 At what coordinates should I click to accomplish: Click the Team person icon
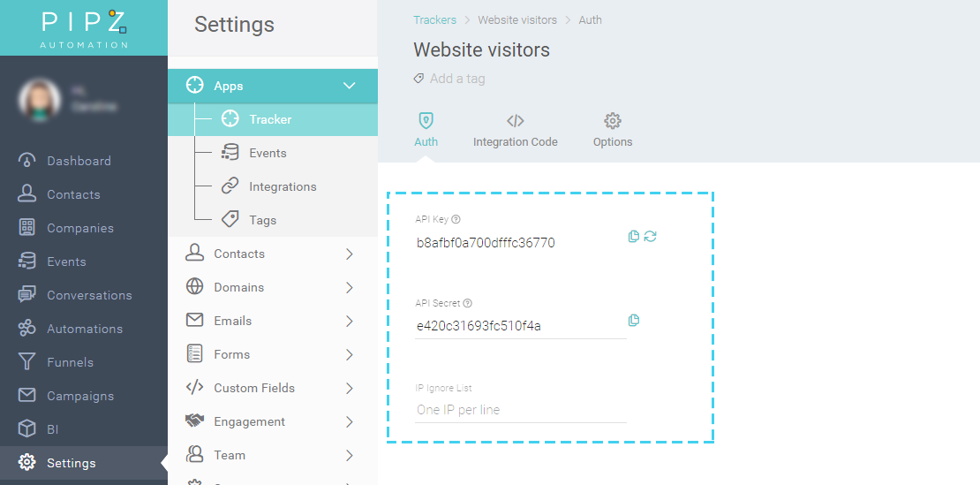[195, 454]
